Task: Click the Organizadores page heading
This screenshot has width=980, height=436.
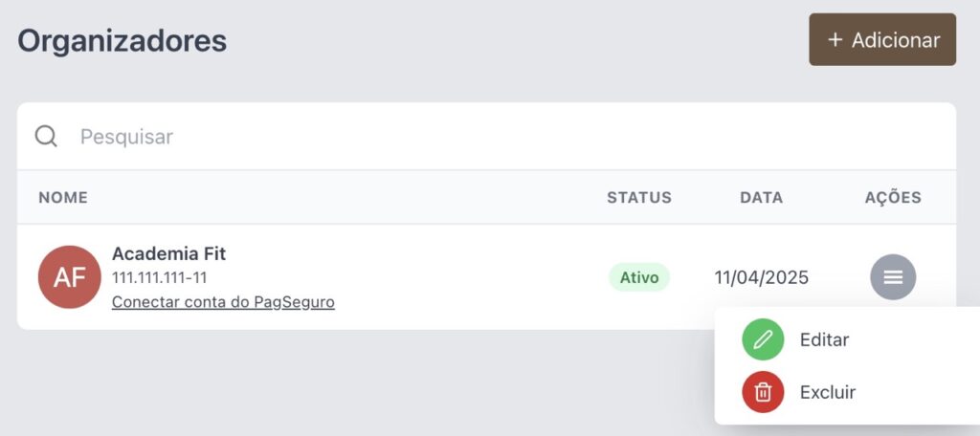Action: tap(122, 41)
